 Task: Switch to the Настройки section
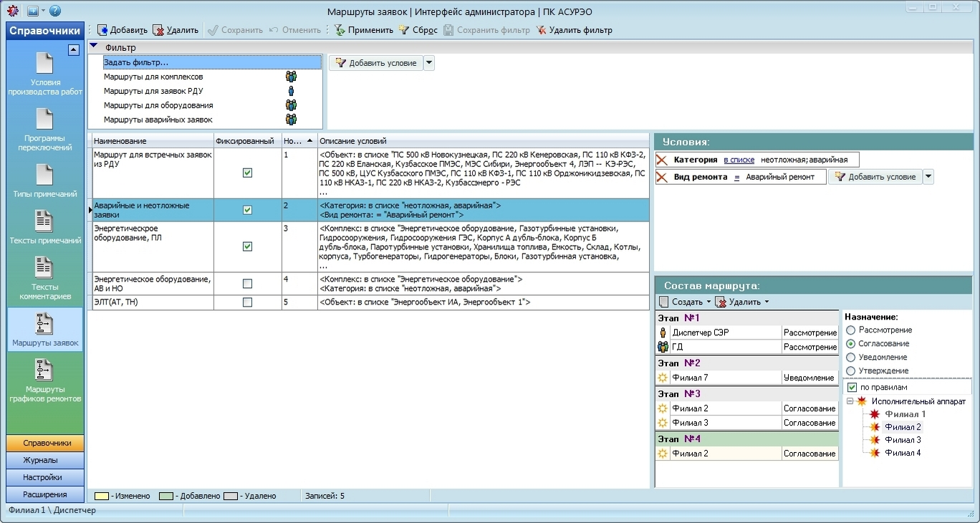[45, 477]
